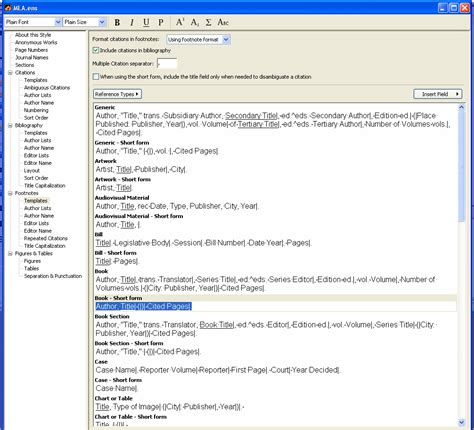The width and height of the screenshot is (474, 430).
Task: Apply Superscript formatting
Action: 180,22
